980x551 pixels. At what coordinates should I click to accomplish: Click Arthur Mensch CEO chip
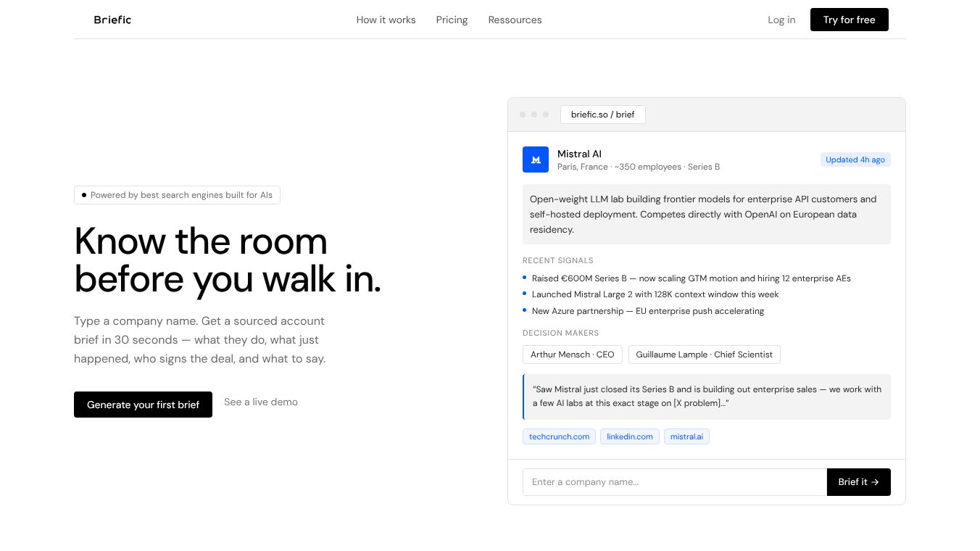(572, 355)
